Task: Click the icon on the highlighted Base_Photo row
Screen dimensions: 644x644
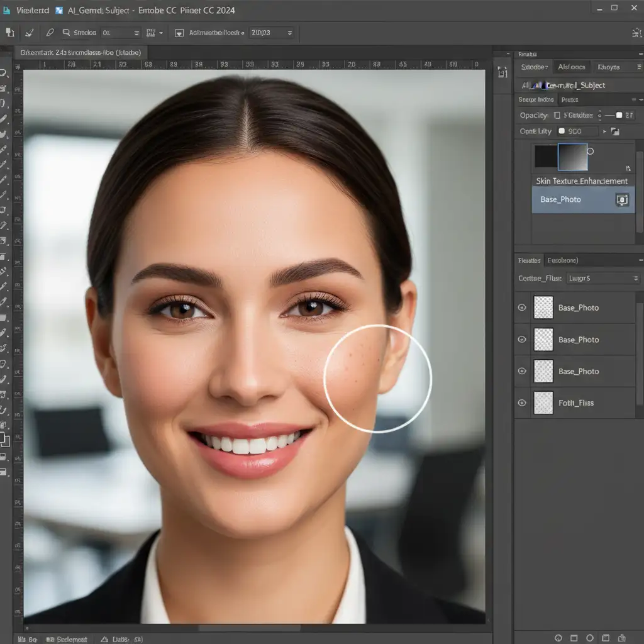Action: pyautogui.click(x=622, y=200)
